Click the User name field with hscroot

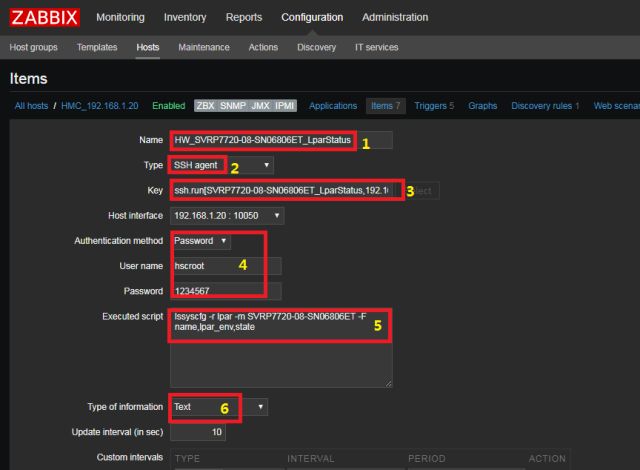(x=226, y=266)
